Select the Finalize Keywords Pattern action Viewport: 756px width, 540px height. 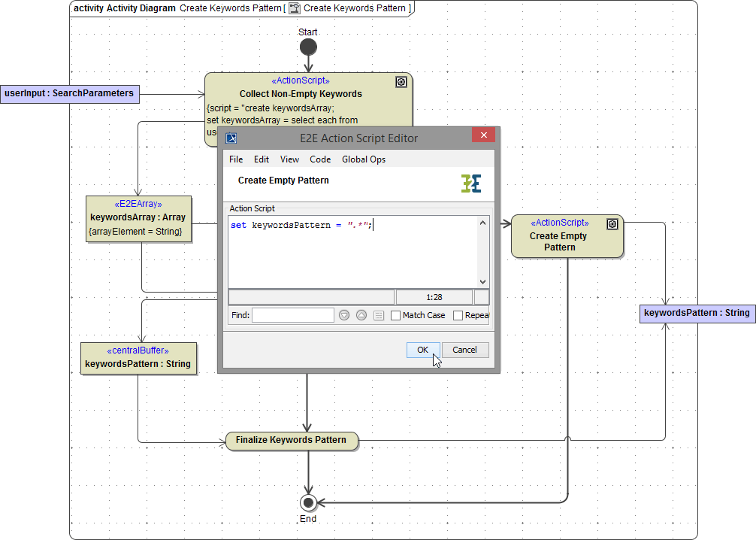click(x=292, y=441)
